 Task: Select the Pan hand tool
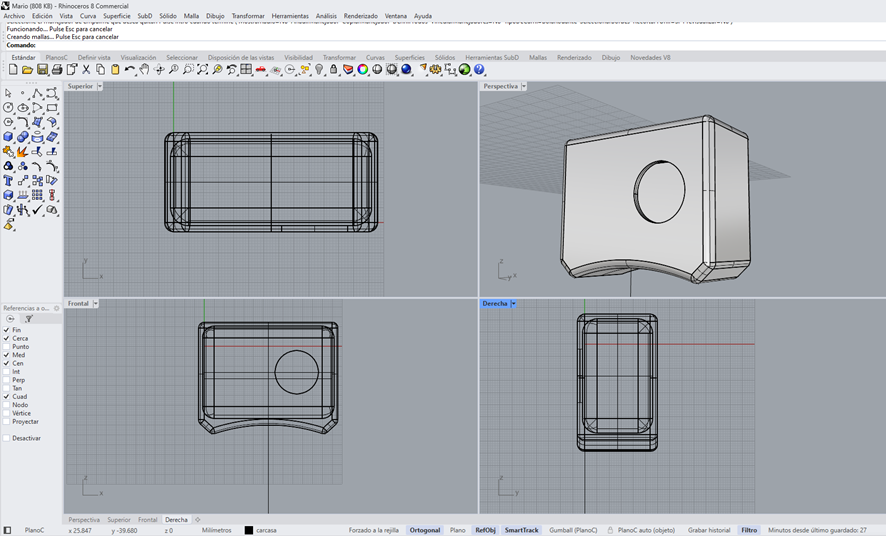click(x=145, y=70)
